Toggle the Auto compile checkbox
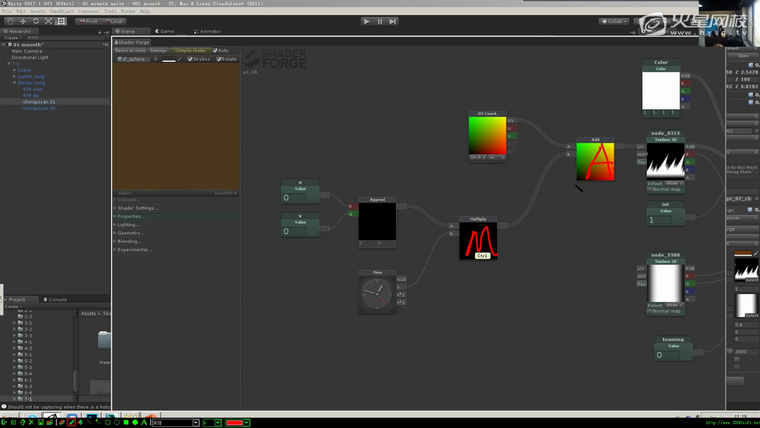This screenshot has height=428, width=760. [x=216, y=50]
